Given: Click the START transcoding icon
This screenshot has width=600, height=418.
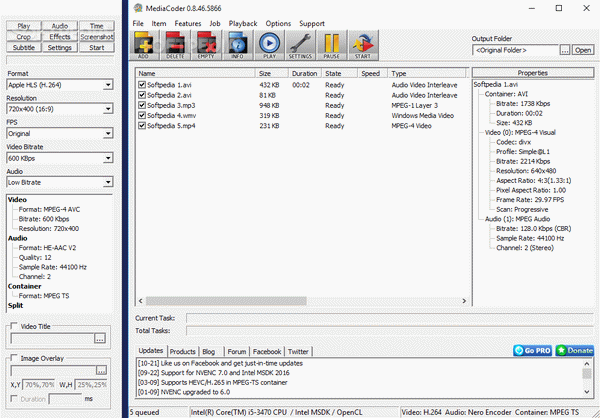Looking at the screenshot, I should click(363, 45).
